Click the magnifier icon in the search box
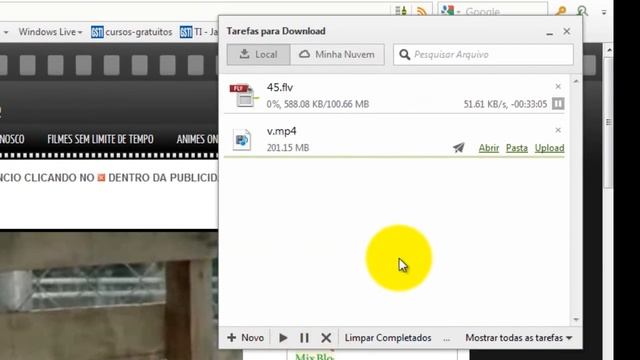The width and height of the screenshot is (640, 360). click(x=404, y=54)
